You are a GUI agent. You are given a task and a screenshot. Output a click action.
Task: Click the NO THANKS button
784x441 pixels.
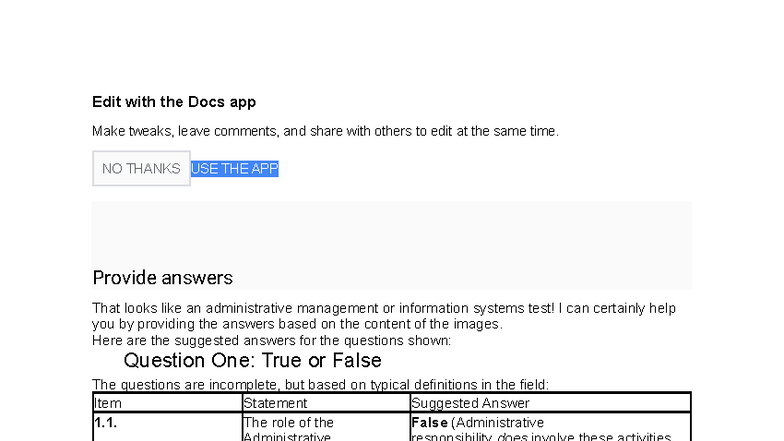pos(141,168)
